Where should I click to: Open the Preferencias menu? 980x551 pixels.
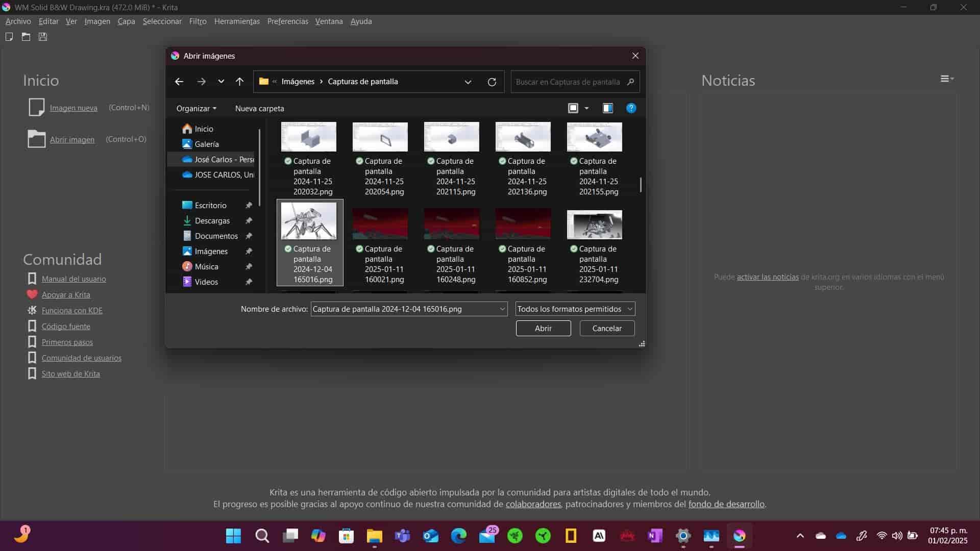pos(287,21)
